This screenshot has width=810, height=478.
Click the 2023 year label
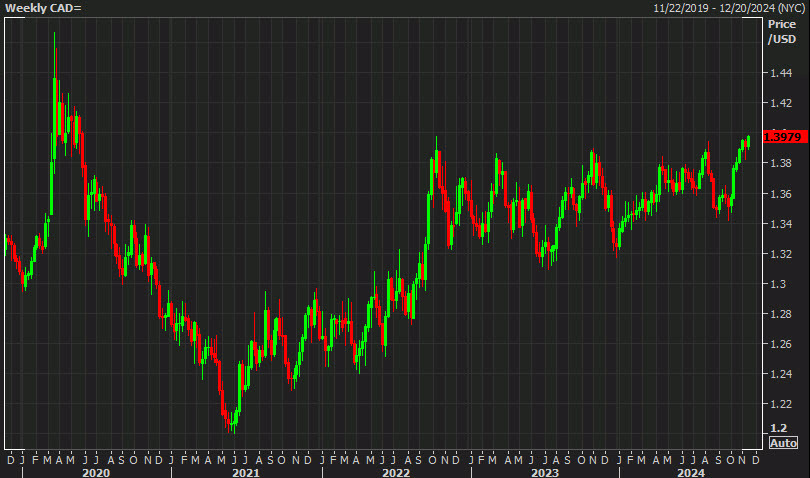(x=545, y=473)
